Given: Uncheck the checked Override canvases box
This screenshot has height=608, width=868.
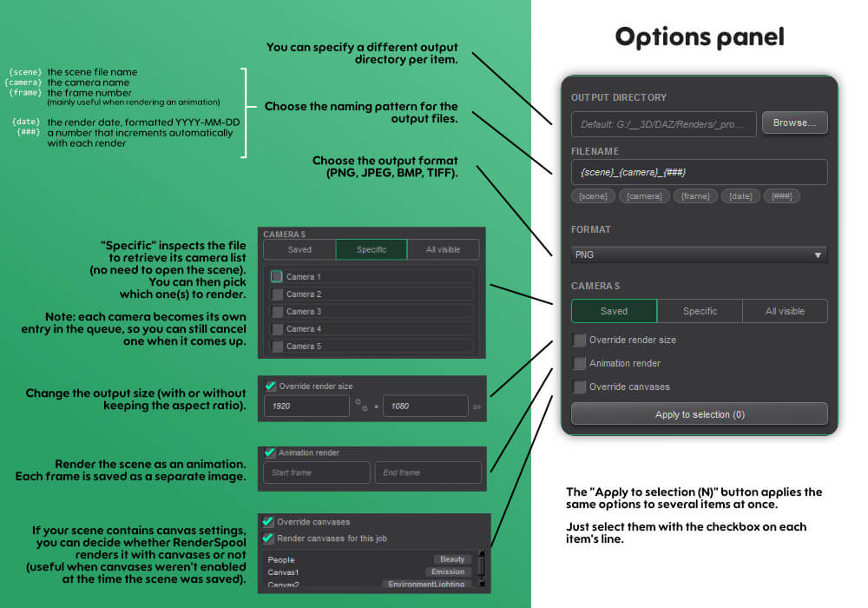Looking at the screenshot, I should click(x=268, y=522).
